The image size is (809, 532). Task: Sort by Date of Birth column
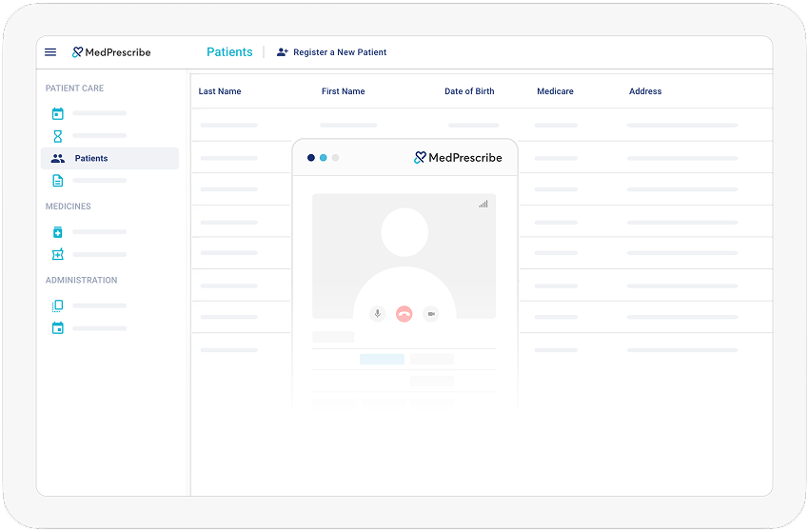click(x=469, y=91)
